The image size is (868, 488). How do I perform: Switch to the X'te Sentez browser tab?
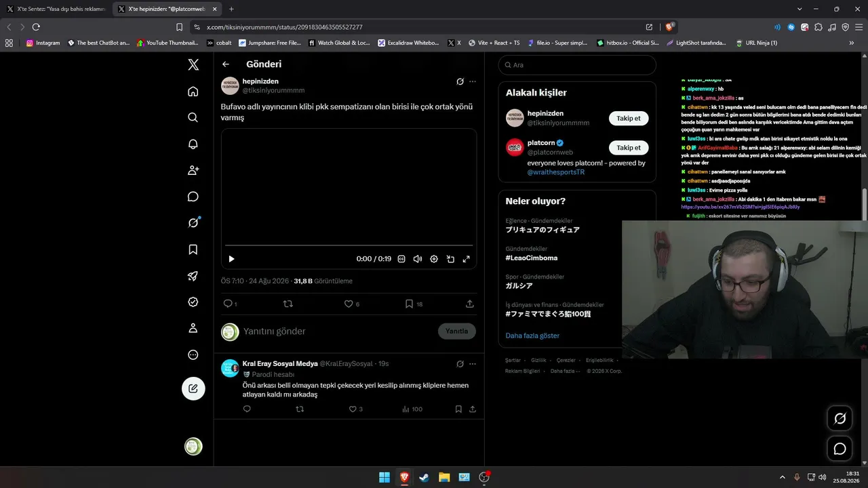(x=56, y=9)
